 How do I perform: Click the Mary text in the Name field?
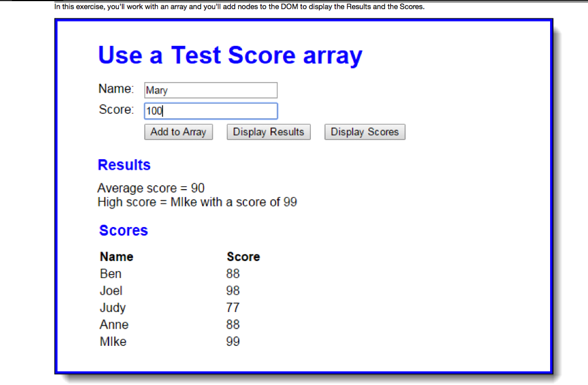click(156, 90)
